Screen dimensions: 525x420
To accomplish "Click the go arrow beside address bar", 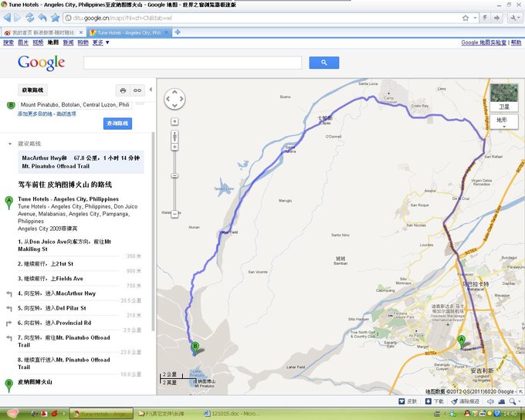I will tap(497, 18).
